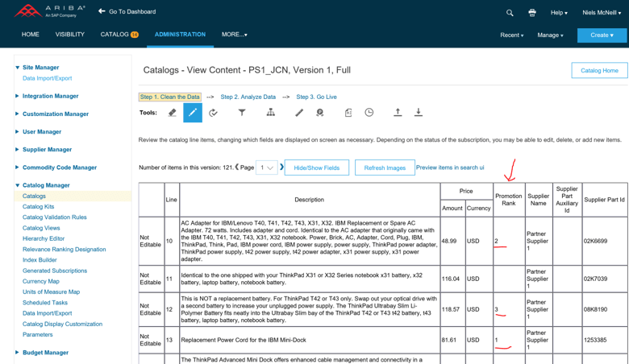Expand the Budget Manager section
Viewport: 629px width, 364px height.
tap(17, 353)
